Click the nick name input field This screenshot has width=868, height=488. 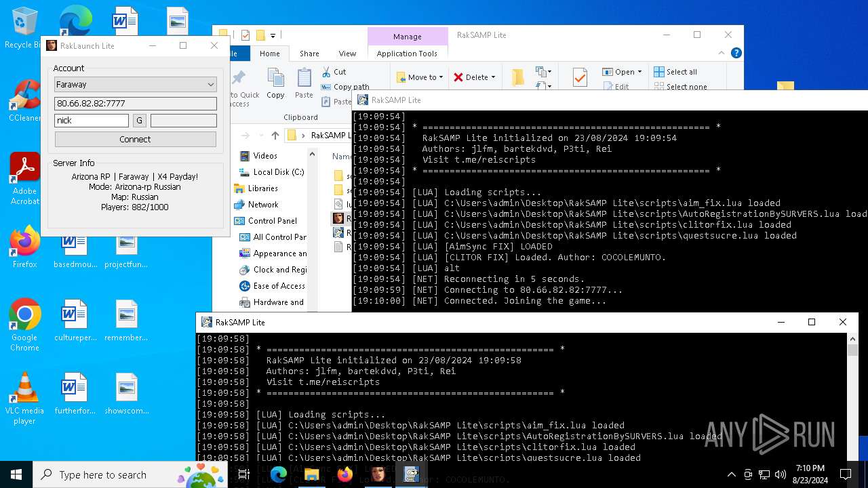(x=92, y=121)
